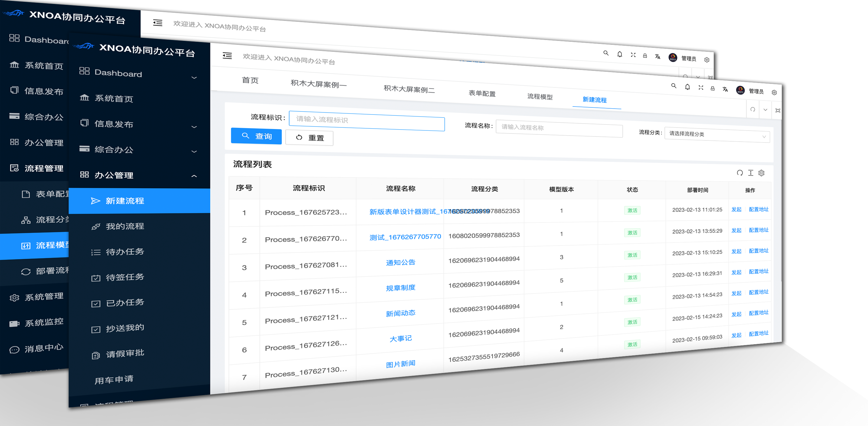Screen dimensions: 868x426
Task: Toggle fullscreen icon in front window header
Action: [701, 88]
